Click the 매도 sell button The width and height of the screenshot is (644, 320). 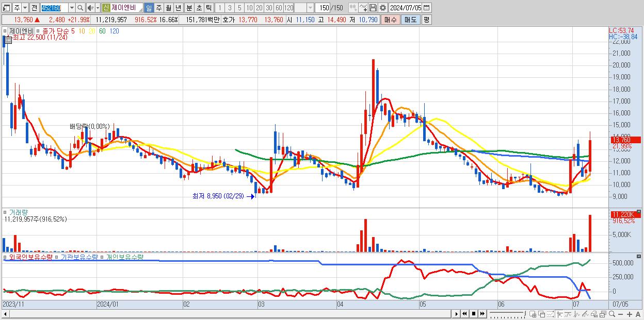pyautogui.click(x=411, y=20)
